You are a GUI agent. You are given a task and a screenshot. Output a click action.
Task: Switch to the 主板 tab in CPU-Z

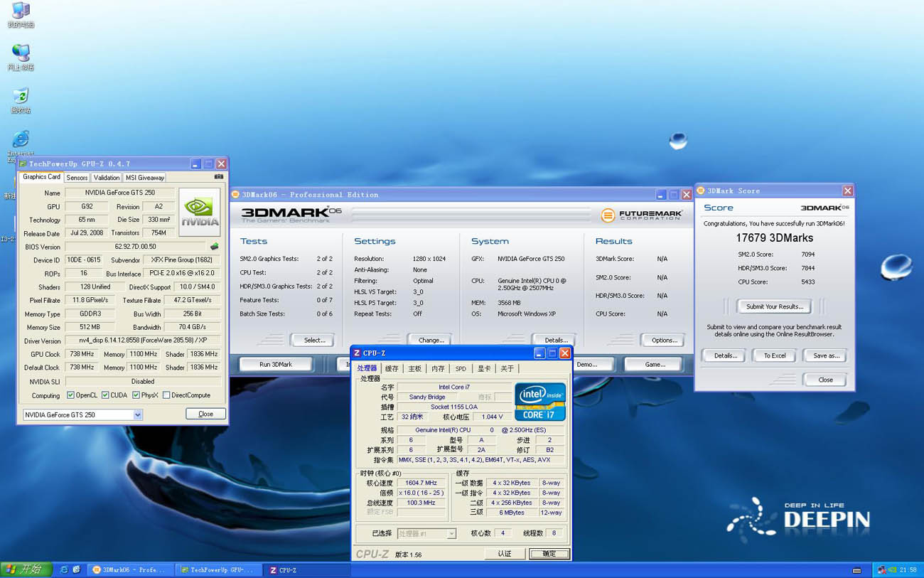[415, 369]
